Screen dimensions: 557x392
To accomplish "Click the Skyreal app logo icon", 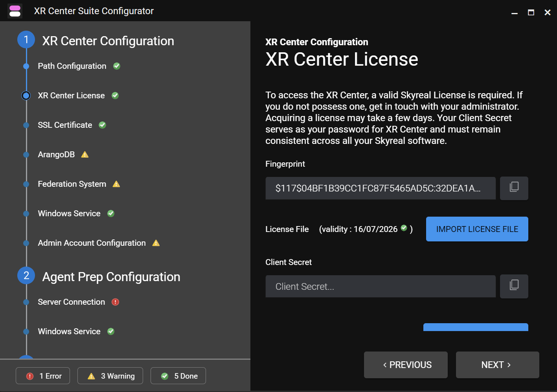I will [x=15, y=11].
